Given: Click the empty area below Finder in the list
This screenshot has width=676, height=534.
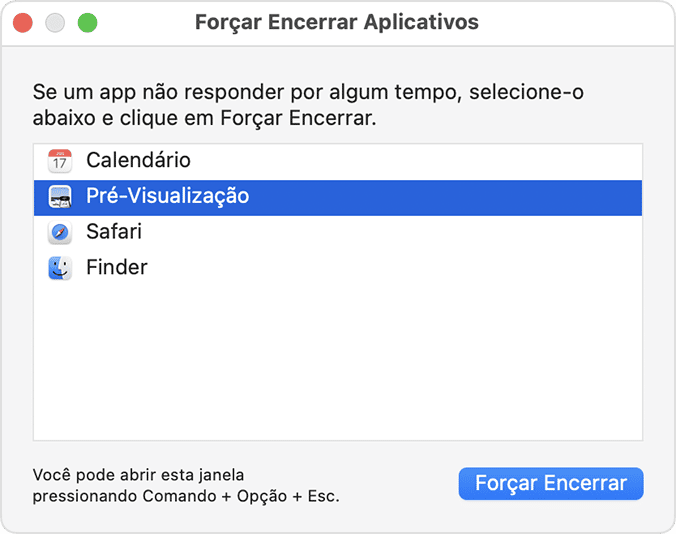Looking at the screenshot, I should coord(337,360).
